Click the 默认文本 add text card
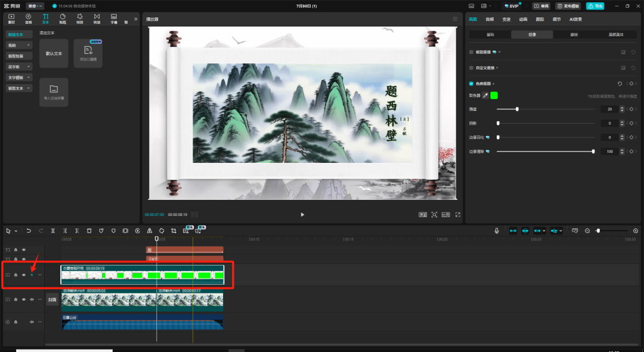 click(x=54, y=54)
